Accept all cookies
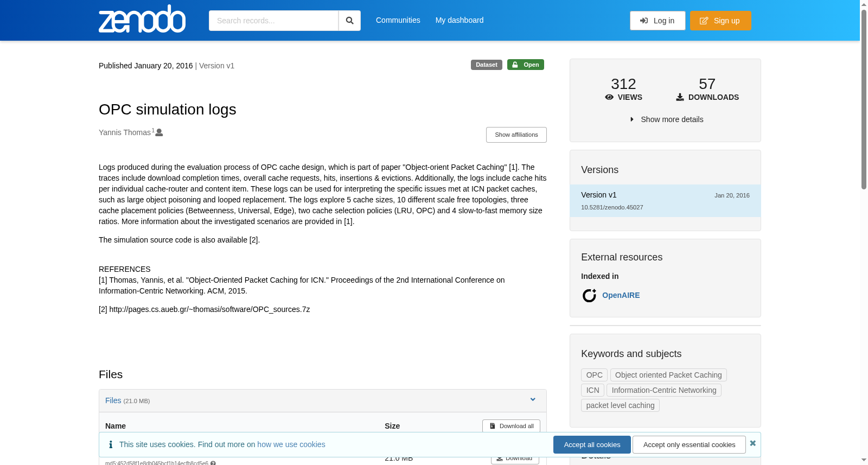The width and height of the screenshot is (868, 465). point(592,444)
